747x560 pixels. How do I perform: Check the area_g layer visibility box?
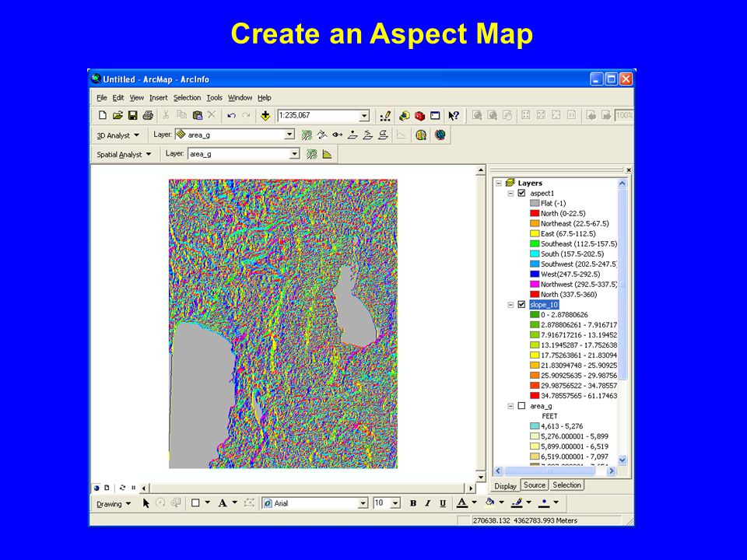521,406
